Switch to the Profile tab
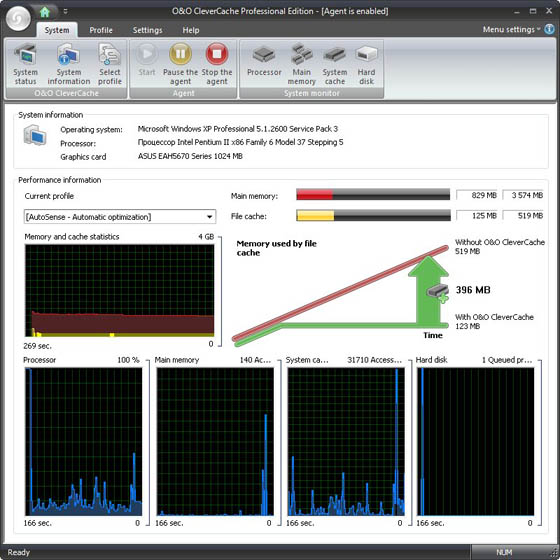 (101, 30)
